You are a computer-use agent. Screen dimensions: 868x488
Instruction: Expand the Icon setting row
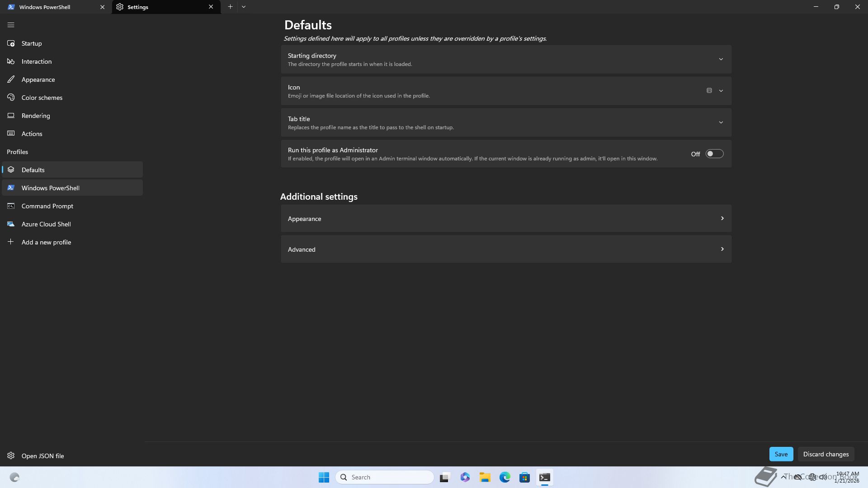coord(721,91)
